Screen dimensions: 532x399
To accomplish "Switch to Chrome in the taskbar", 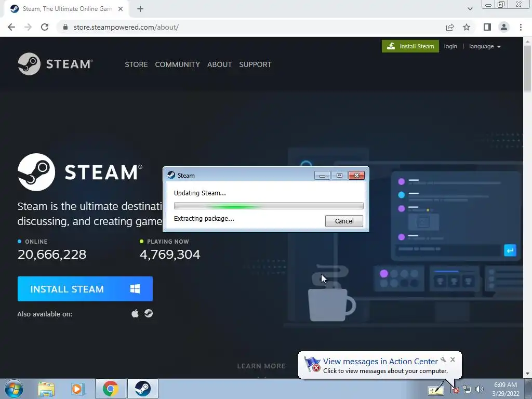I will click(x=111, y=389).
